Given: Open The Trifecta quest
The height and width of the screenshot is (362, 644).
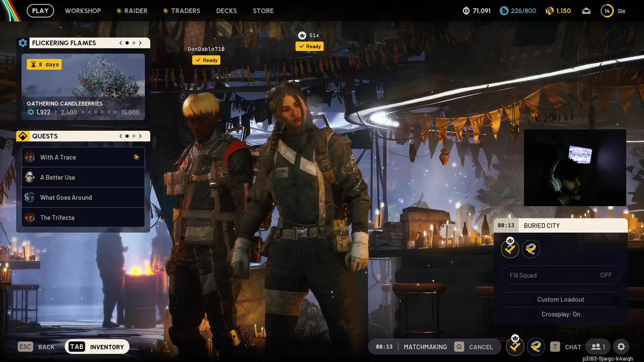Looking at the screenshot, I should (x=83, y=218).
